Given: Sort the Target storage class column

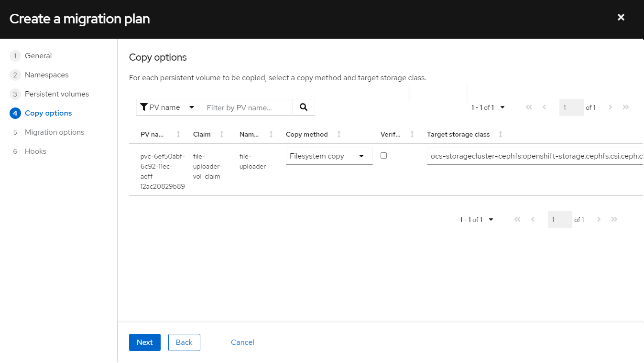Looking at the screenshot, I should (x=500, y=134).
